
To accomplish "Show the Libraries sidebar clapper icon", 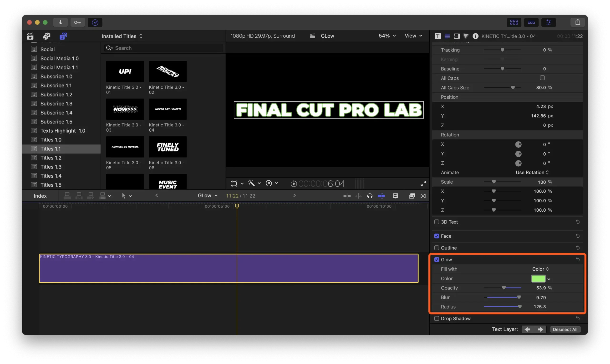I will (30, 36).
